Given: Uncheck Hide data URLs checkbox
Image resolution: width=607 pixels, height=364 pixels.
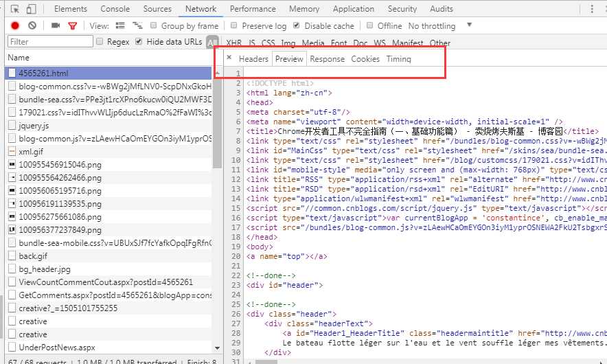Looking at the screenshot, I should coord(139,41).
